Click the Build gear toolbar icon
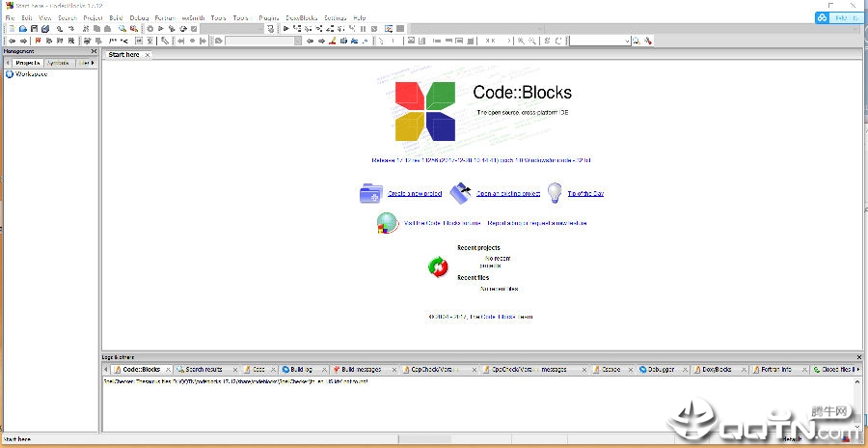 [x=149, y=29]
